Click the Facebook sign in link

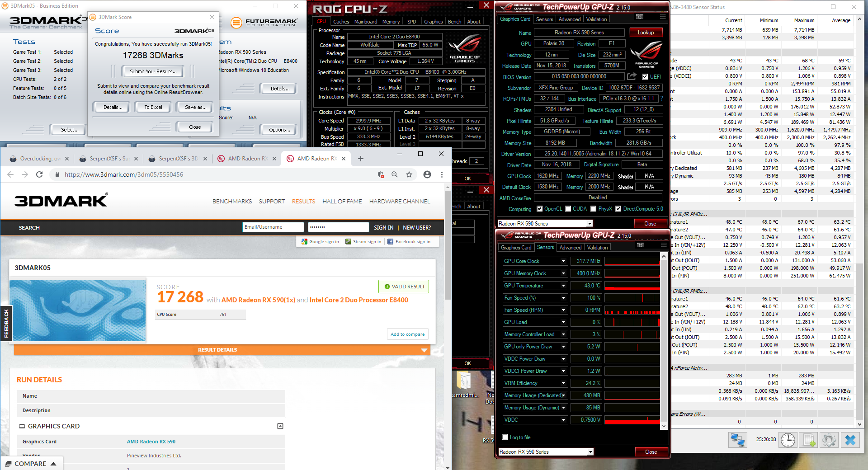click(409, 242)
